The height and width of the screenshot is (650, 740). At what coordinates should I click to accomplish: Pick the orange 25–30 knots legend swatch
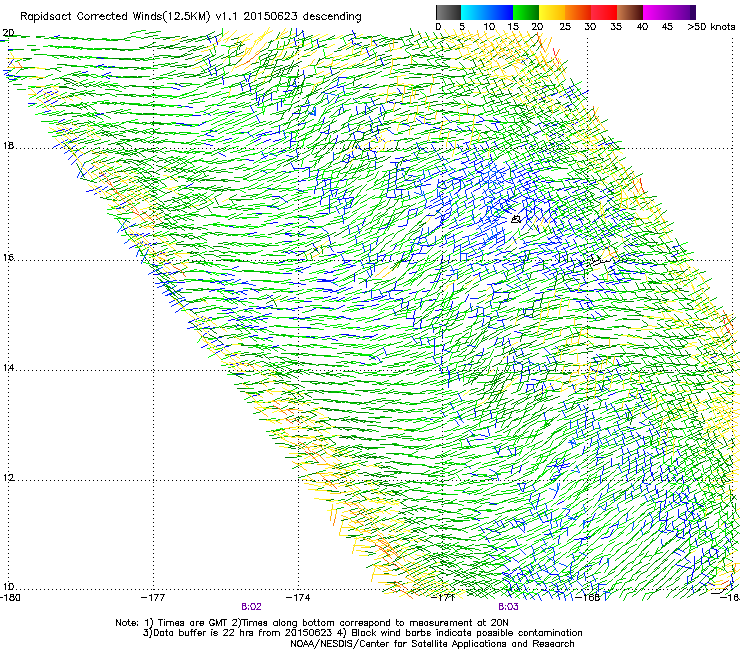coord(578,12)
